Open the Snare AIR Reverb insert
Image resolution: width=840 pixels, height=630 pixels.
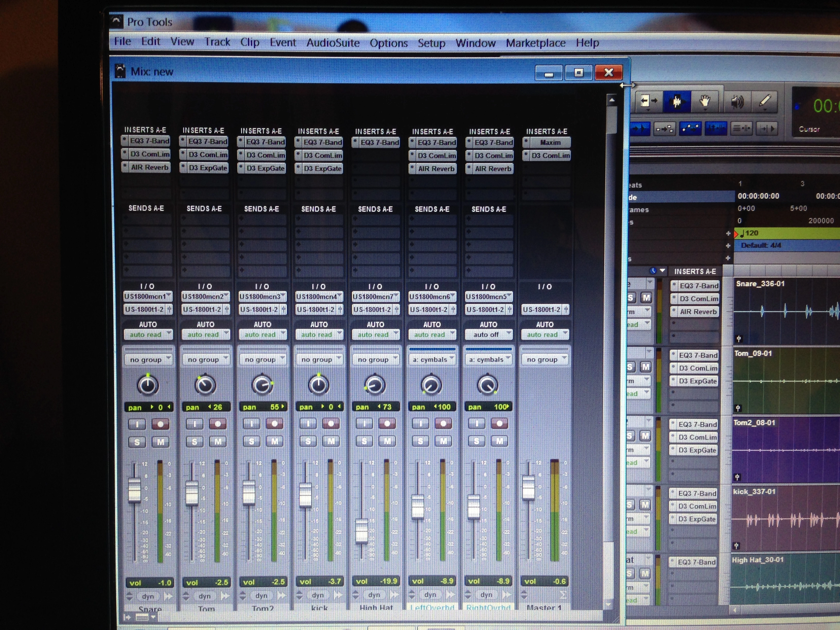tap(146, 167)
